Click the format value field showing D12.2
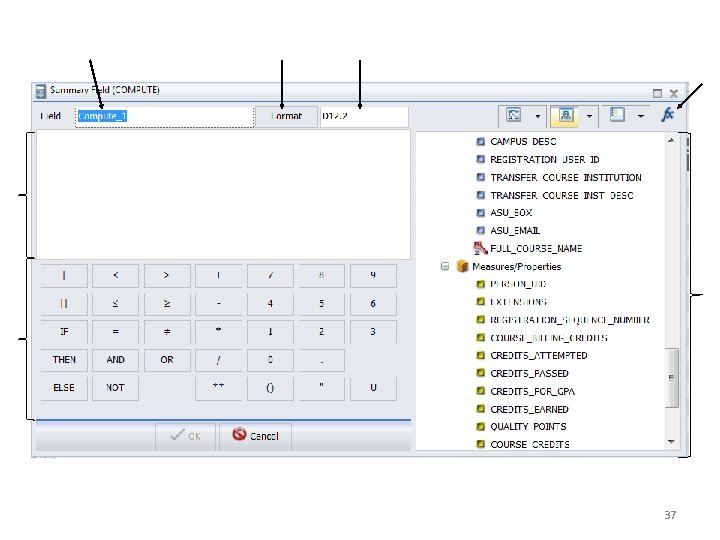 tap(364, 117)
